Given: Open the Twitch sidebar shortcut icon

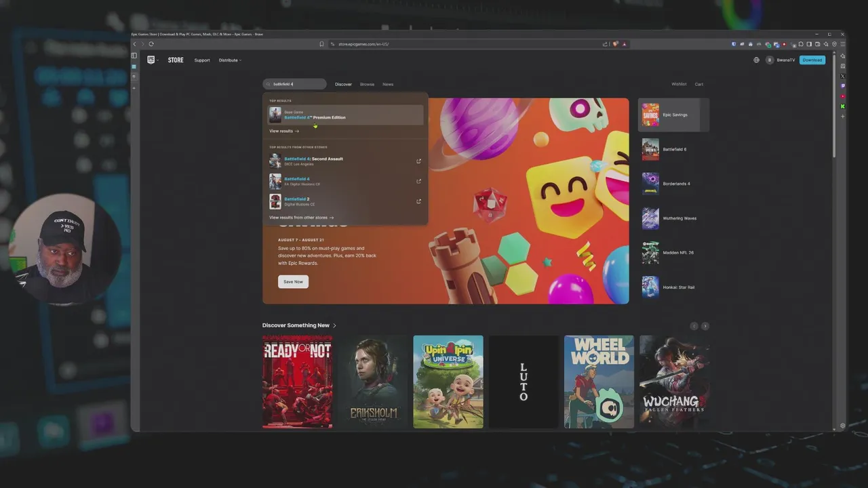Looking at the screenshot, I should coord(843,85).
